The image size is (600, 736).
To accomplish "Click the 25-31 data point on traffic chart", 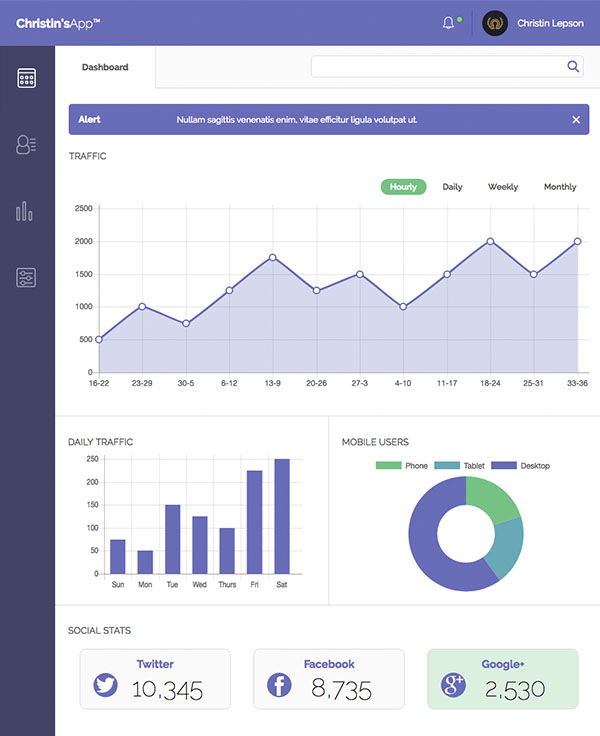I will coord(534,274).
